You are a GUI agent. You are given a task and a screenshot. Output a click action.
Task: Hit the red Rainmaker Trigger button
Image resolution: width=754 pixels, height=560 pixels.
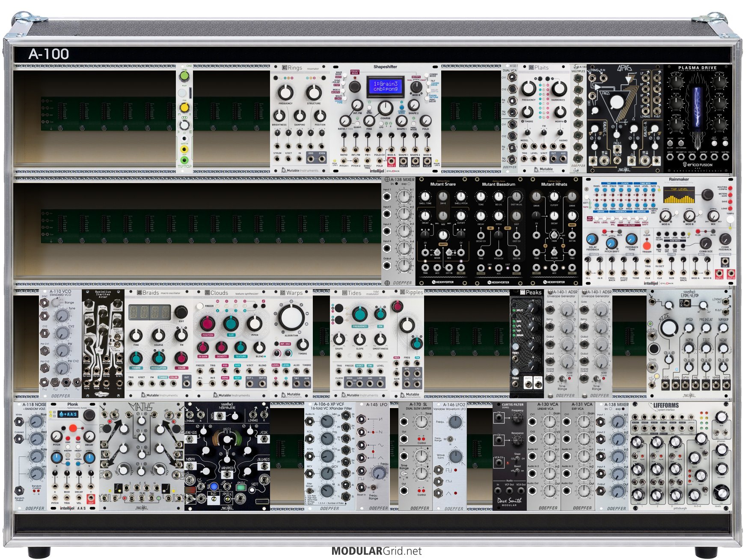(647, 246)
